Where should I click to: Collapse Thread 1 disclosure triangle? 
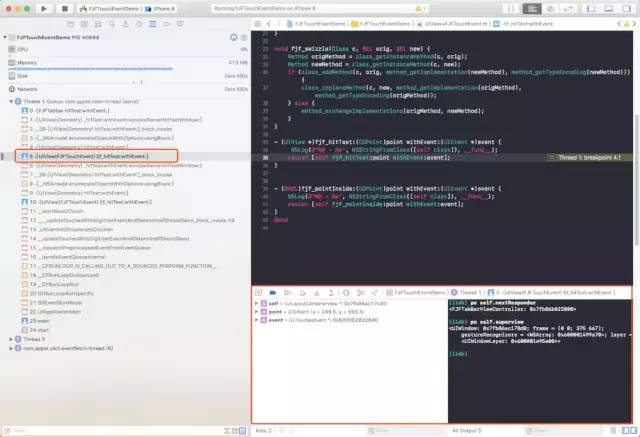(x=11, y=101)
